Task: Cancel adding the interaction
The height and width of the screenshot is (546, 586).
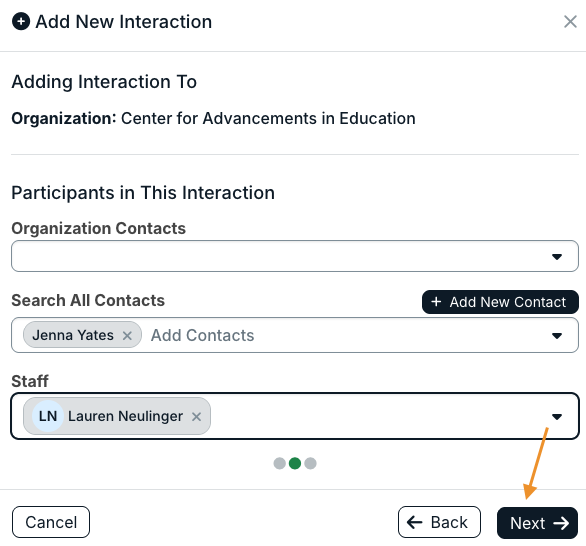Action: click(x=51, y=522)
